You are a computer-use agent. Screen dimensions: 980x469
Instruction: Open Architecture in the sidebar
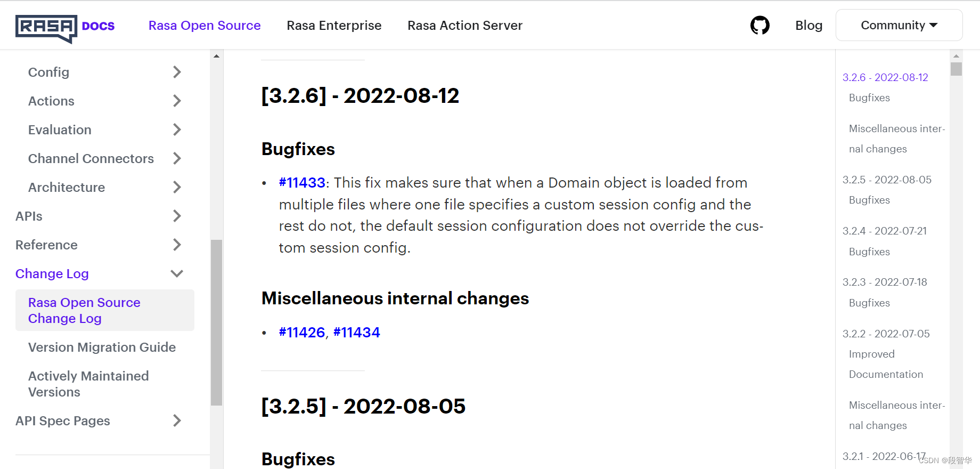[x=67, y=187]
